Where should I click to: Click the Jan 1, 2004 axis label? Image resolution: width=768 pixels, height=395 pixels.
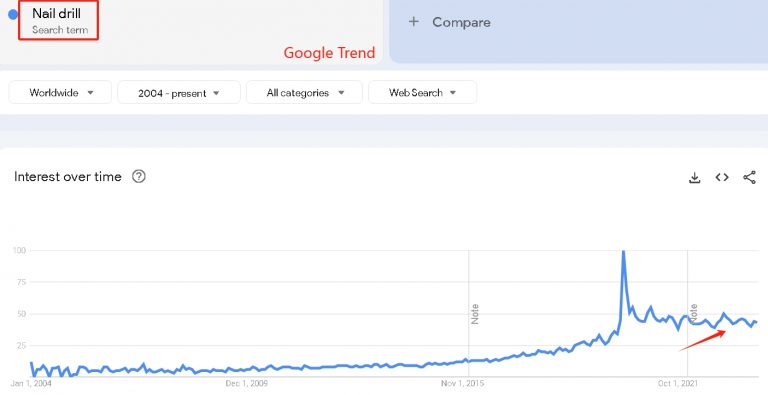click(31, 383)
